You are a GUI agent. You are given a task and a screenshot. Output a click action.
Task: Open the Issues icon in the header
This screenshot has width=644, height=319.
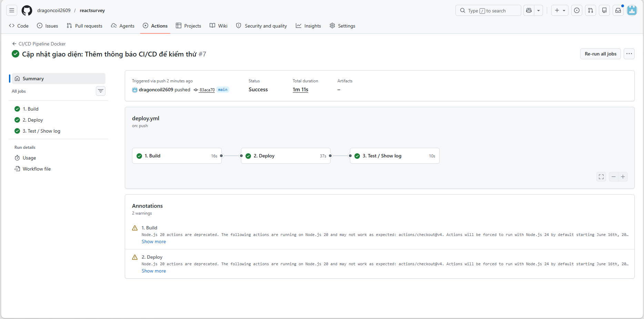pos(577,10)
